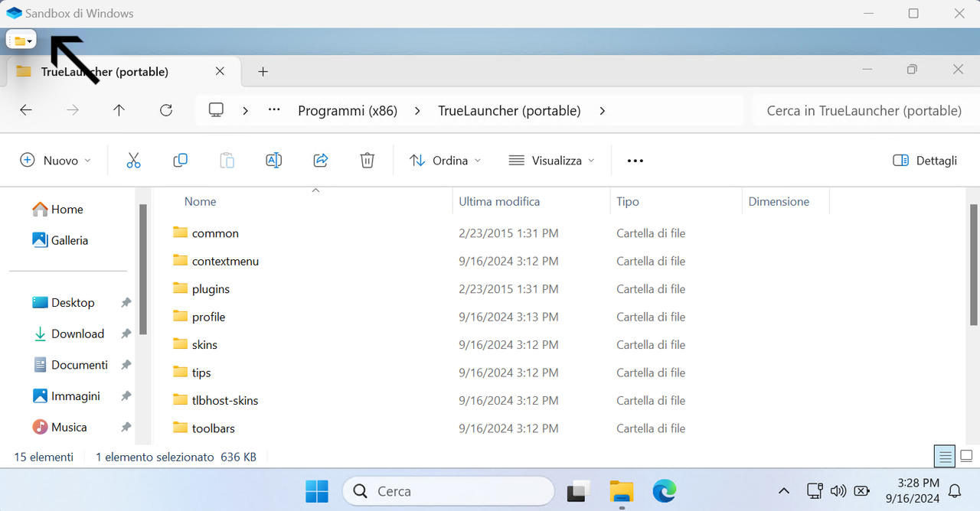Select the skins folder

[x=204, y=345]
